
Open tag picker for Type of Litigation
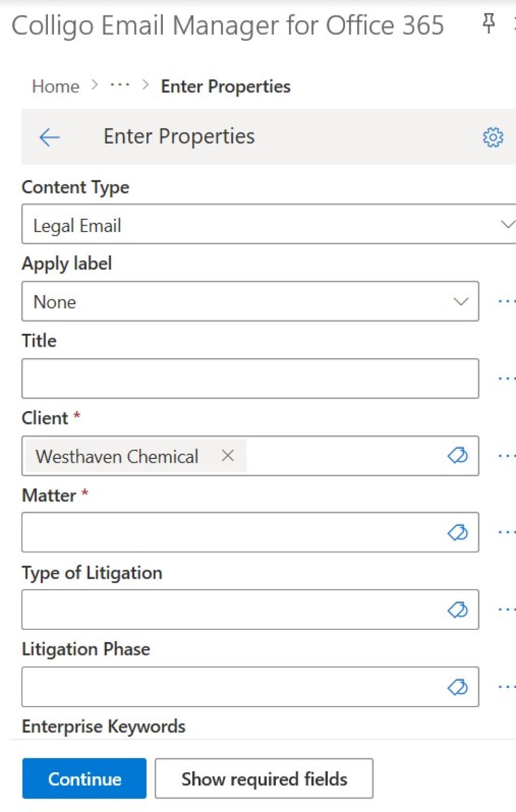tap(457, 610)
